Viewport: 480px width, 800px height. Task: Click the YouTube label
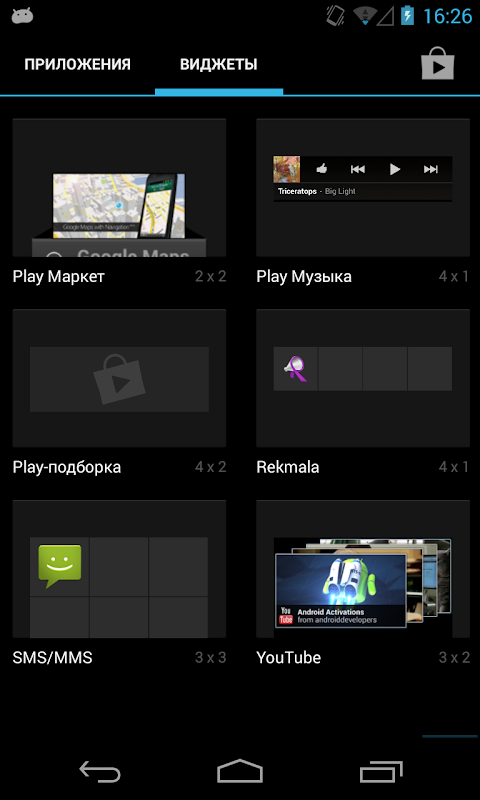[x=289, y=658]
